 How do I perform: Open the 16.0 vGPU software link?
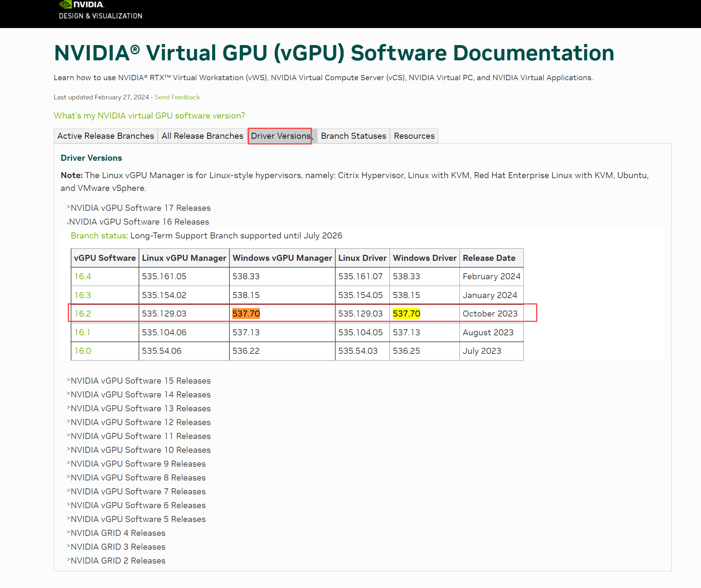[x=83, y=351]
